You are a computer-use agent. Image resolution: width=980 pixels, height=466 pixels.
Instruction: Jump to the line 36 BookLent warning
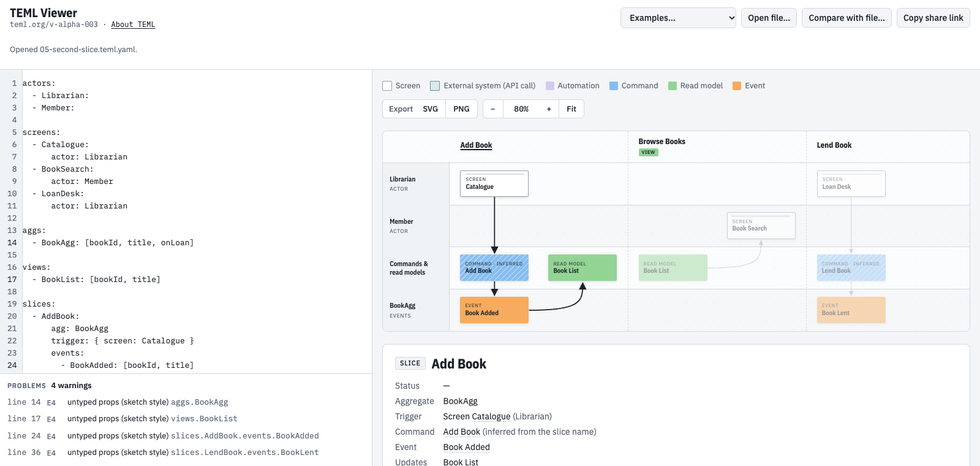[163, 453]
